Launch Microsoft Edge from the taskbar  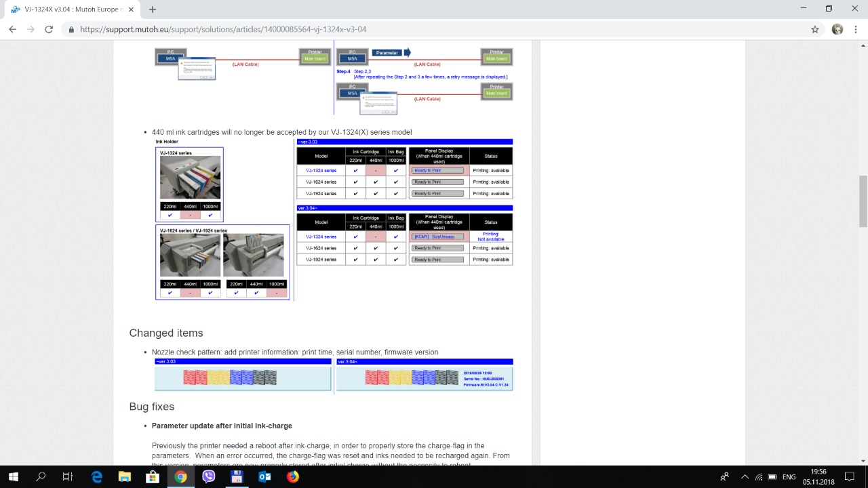click(96, 476)
